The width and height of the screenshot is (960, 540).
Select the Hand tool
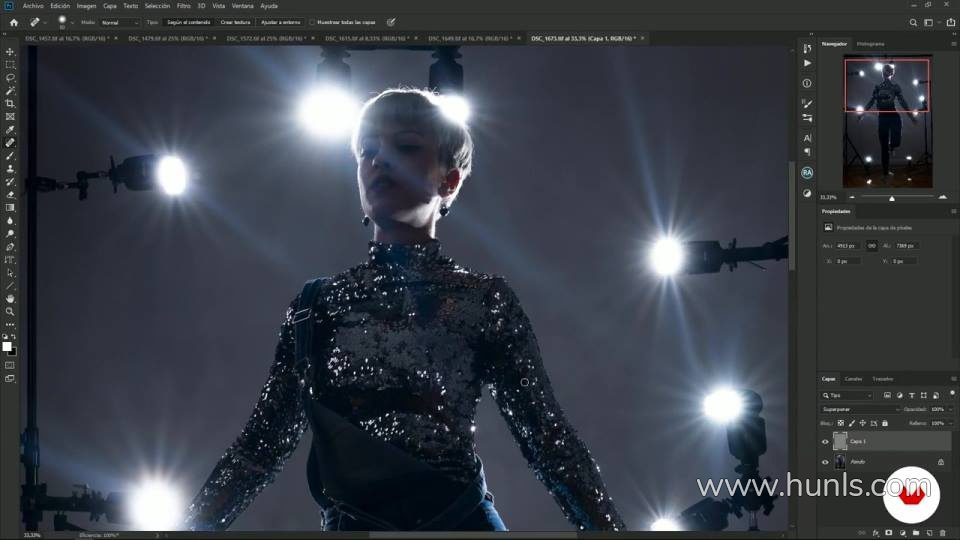(x=10, y=298)
